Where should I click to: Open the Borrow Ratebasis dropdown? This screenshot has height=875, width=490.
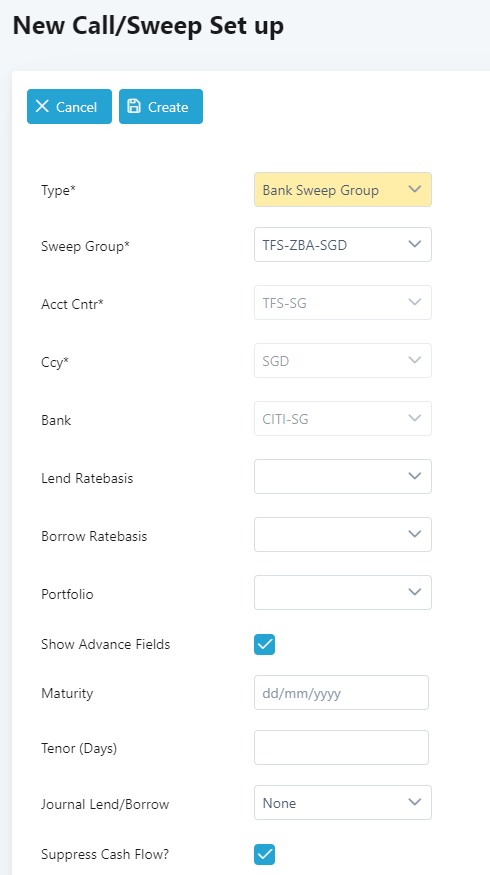click(343, 535)
